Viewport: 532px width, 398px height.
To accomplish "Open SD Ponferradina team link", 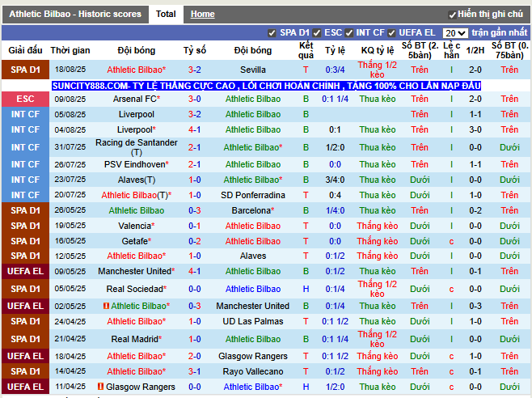I will [253, 195].
